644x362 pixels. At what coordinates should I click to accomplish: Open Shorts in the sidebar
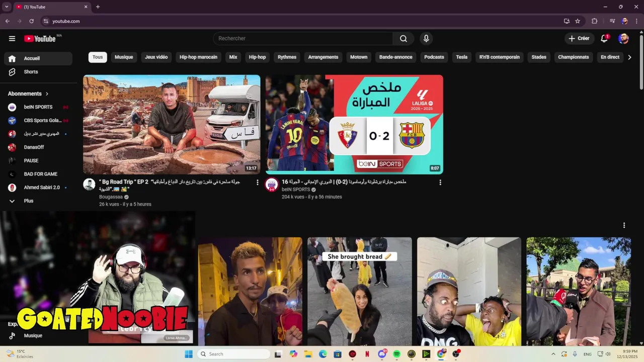(x=38, y=72)
